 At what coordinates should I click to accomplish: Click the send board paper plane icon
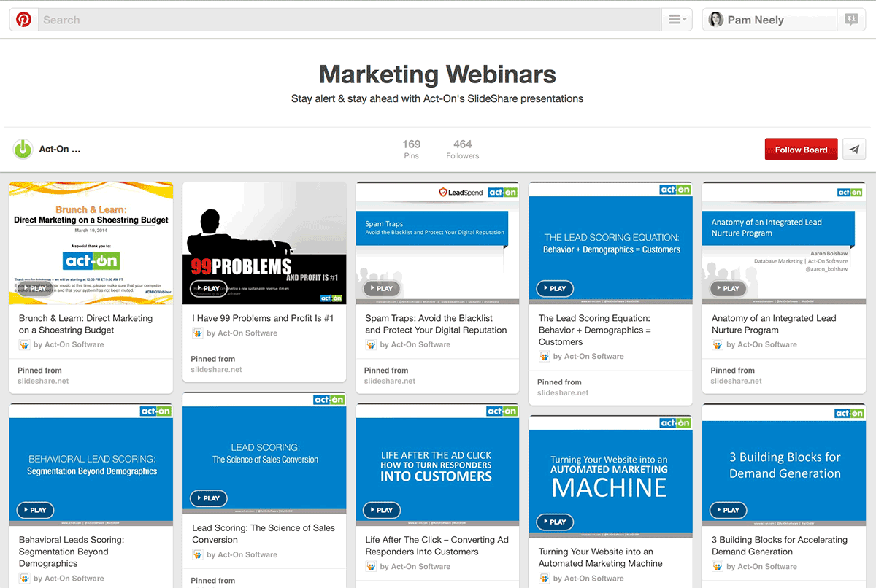pyautogui.click(x=853, y=149)
